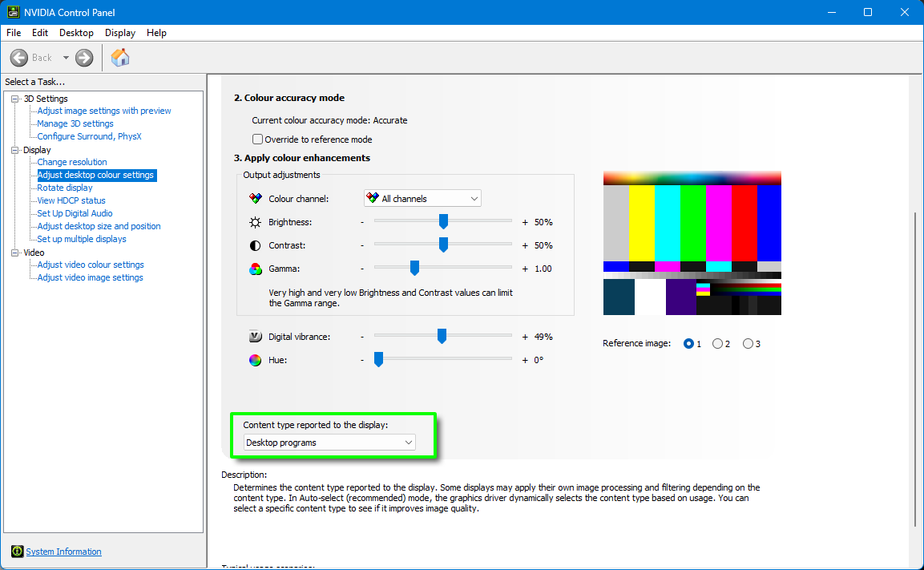Click the Gamma value 1.00

(x=543, y=269)
